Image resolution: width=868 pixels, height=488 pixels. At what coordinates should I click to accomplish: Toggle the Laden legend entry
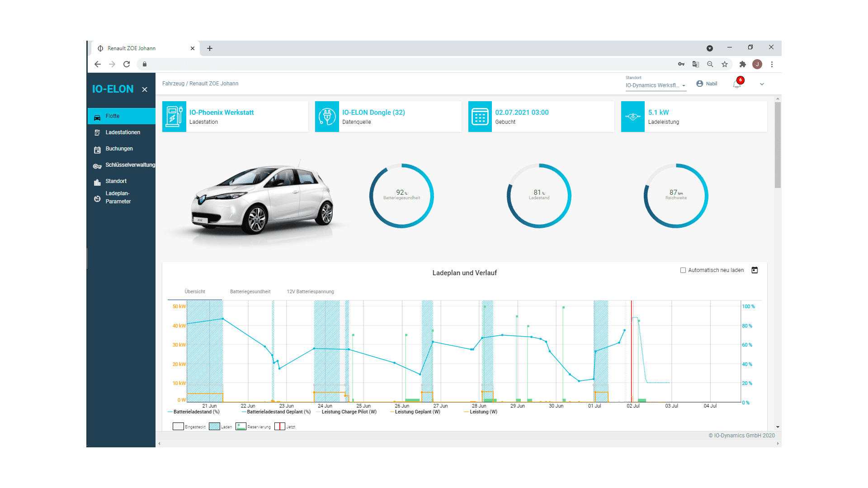(x=215, y=427)
